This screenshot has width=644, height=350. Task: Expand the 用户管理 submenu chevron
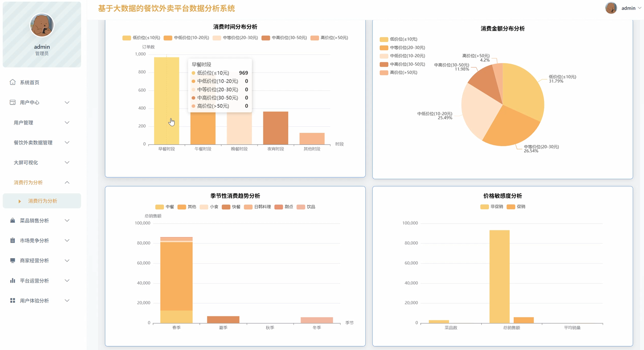[x=67, y=122]
